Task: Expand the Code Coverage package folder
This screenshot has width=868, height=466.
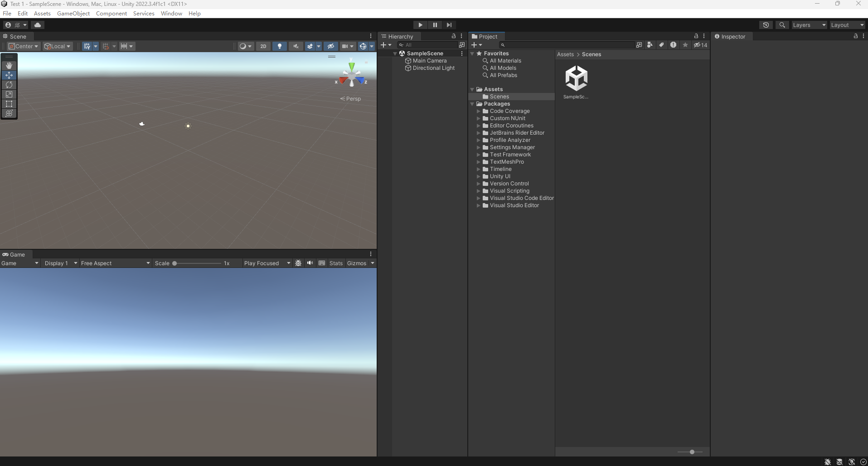Action: pyautogui.click(x=478, y=111)
